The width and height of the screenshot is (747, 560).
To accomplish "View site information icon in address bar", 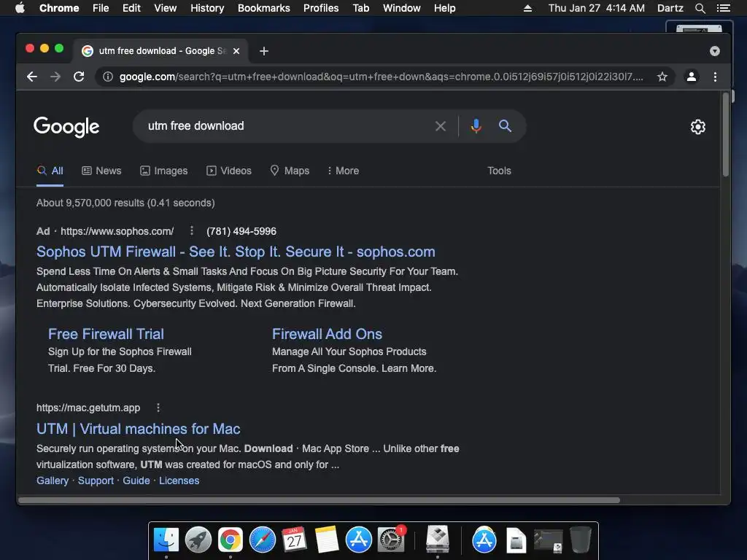I will click(108, 77).
